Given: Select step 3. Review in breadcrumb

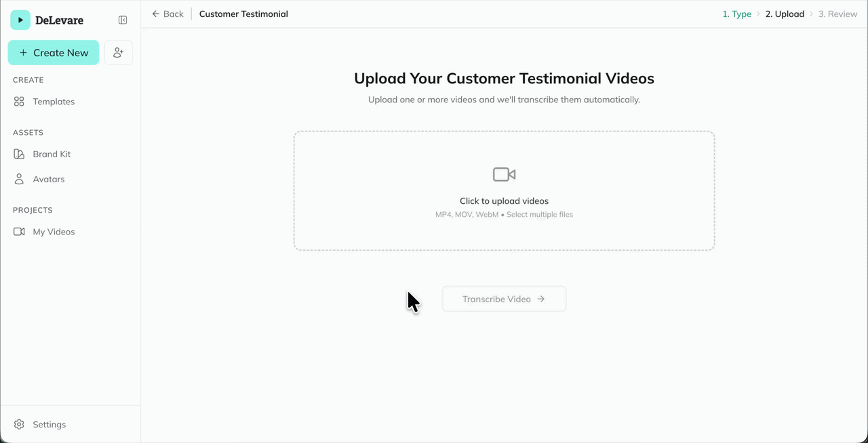Looking at the screenshot, I should 837,14.
